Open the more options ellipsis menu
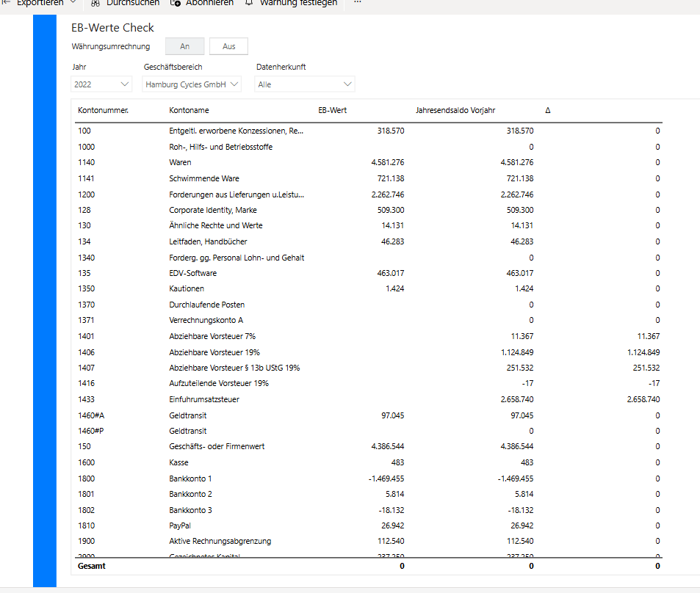This screenshot has height=593, width=700. coord(357,2)
